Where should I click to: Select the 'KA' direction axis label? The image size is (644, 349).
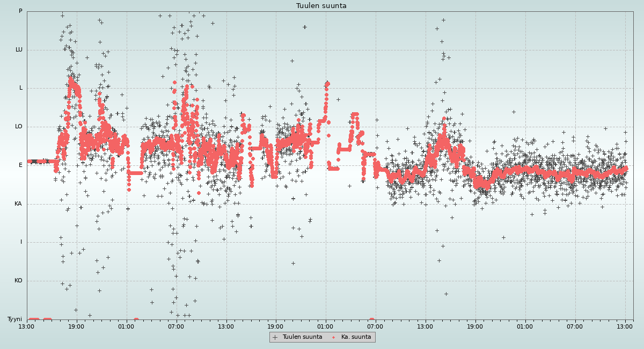tap(18, 204)
